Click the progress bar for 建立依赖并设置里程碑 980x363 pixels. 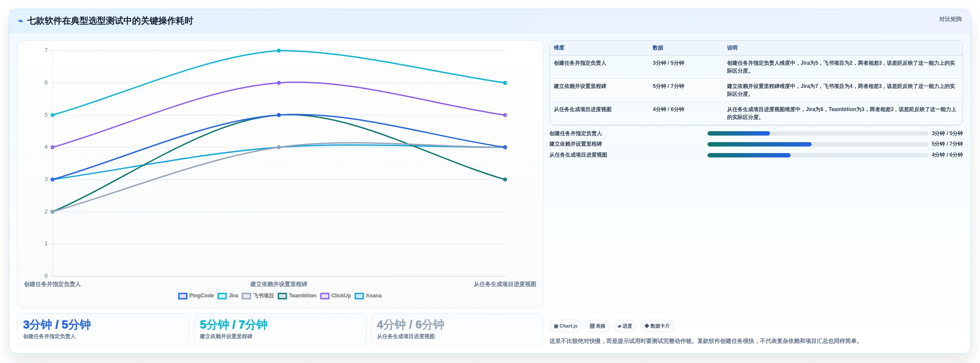(817, 144)
